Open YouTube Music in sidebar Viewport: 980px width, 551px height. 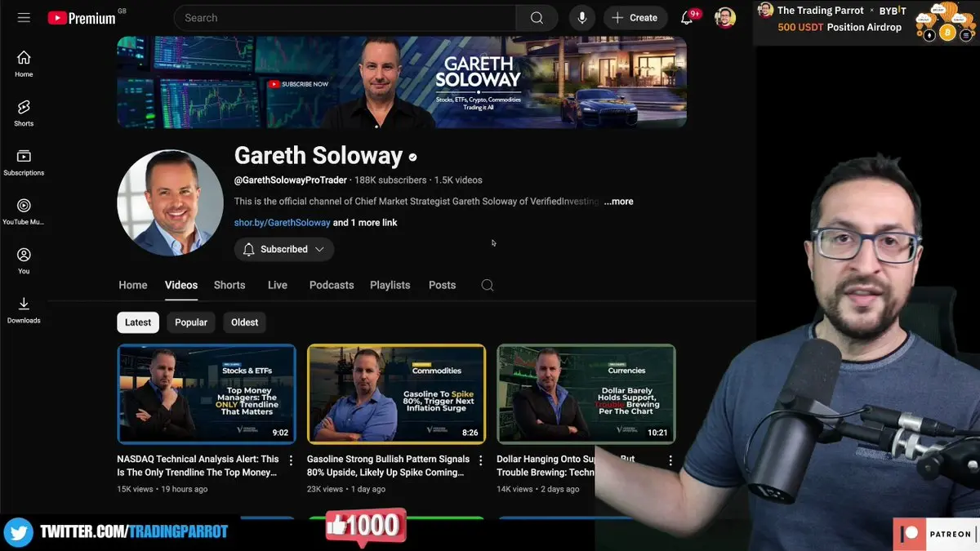tap(24, 211)
